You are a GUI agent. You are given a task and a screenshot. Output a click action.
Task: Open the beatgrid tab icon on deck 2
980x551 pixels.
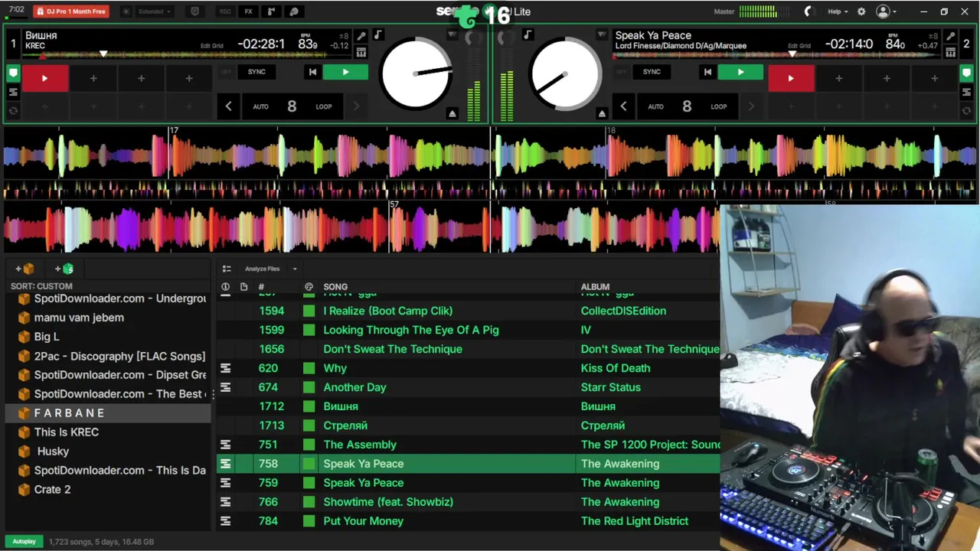coord(950,52)
